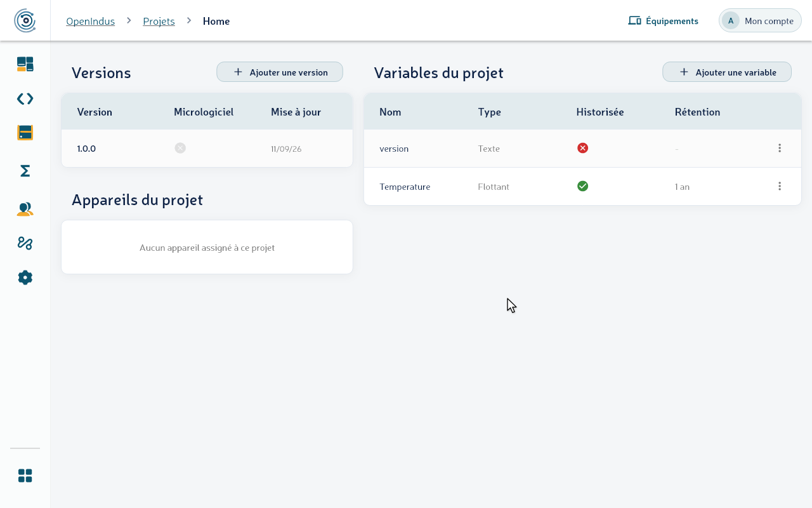812x508 pixels.
Task: Click the Type column header
Action: point(489,112)
